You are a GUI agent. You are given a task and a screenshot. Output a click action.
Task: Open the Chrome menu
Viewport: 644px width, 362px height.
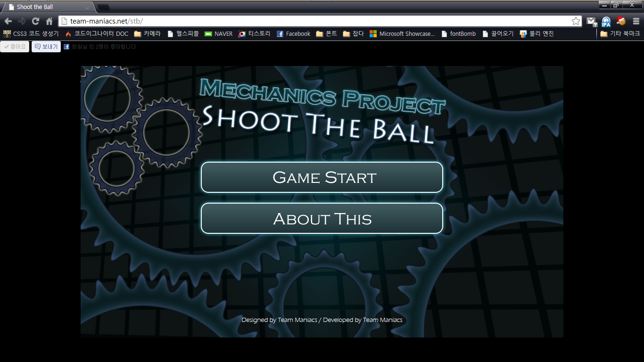click(636, 21)
